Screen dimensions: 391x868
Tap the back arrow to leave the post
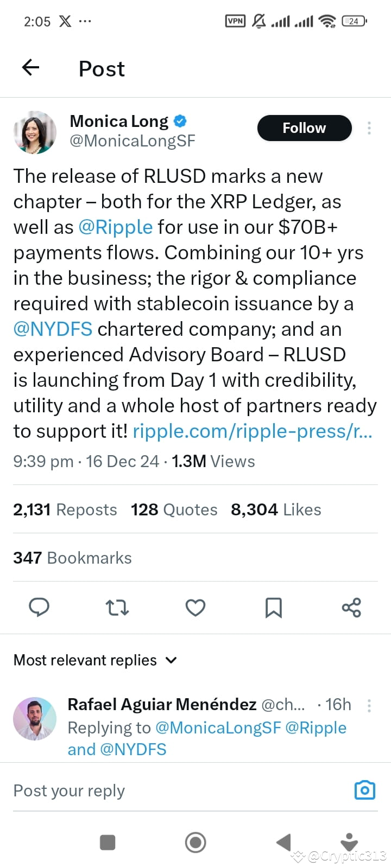click(x=30, y=67)
